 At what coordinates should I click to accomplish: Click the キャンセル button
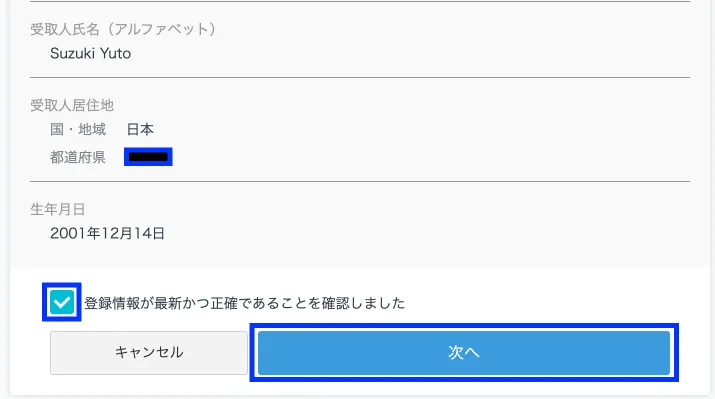(x=149, y=352)
